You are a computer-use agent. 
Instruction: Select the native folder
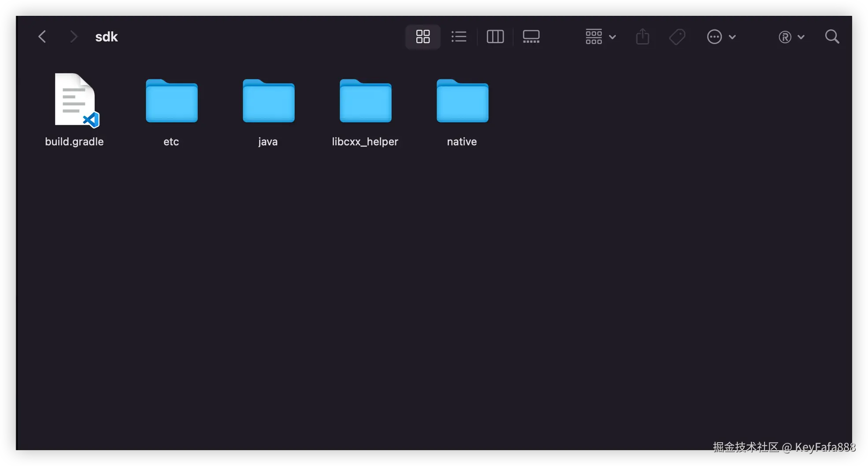pyautogui.click(x=462, y=101)
